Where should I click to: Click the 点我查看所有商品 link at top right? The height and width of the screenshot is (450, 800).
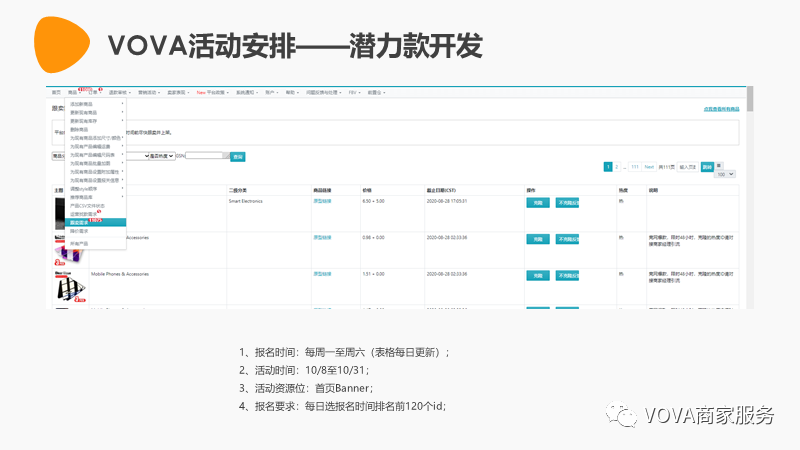[x=721, y=108]
